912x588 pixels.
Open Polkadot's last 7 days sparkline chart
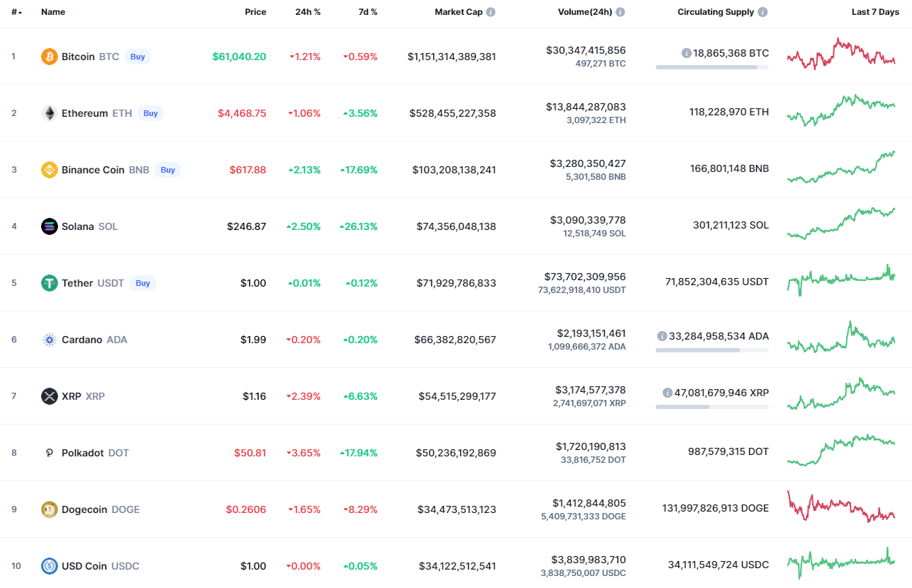pos(841,450)
